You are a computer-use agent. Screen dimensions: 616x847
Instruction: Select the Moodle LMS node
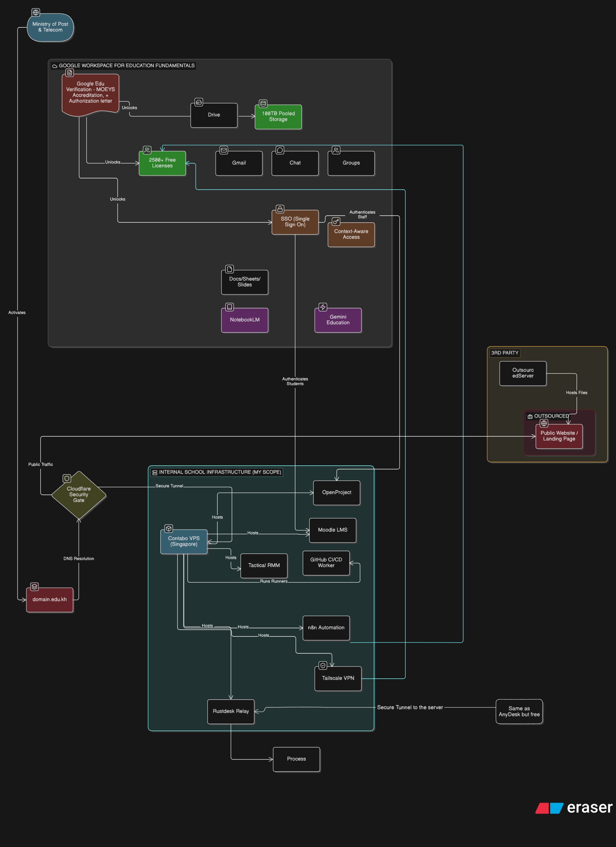[332, 530]
